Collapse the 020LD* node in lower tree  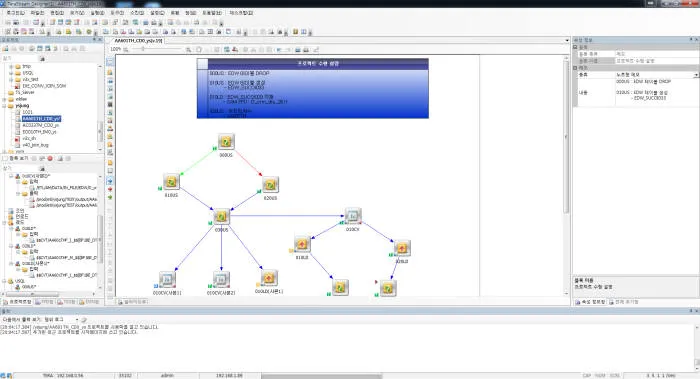[x=12, y=246]
